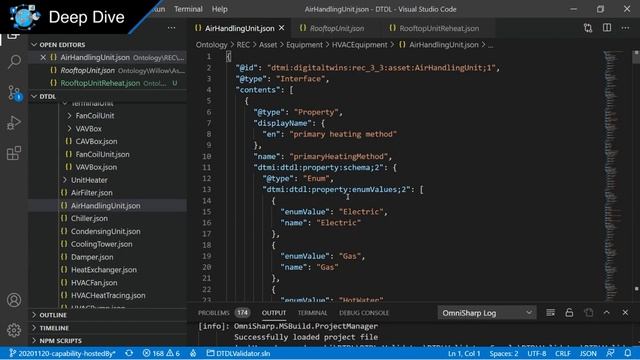This screenshot has height=360, width=640.
Task: Expand the VAVBox folder
Action: pos(84,129)
